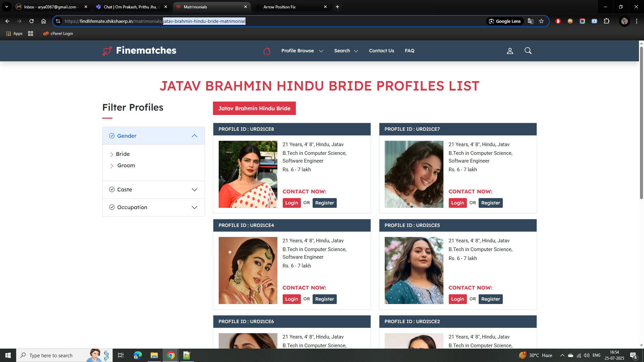Bookmark this page with star icon

[541, 21]
